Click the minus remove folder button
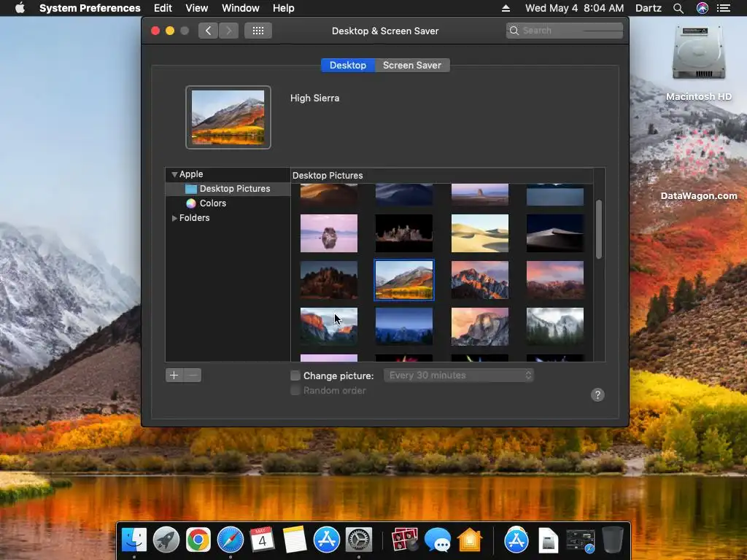 point(193,376)
